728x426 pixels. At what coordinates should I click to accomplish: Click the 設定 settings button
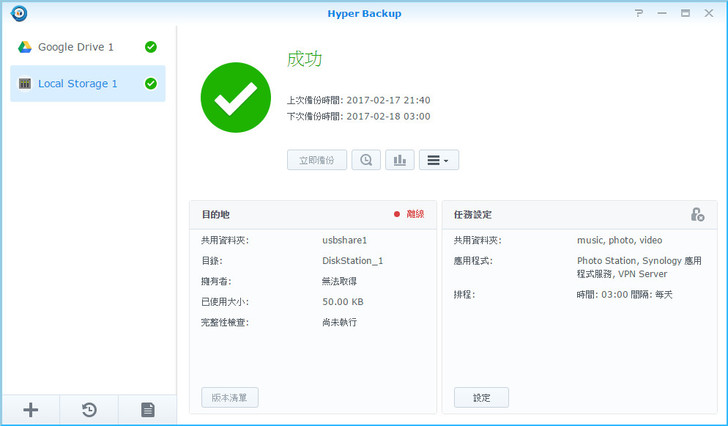pos(481,398)
